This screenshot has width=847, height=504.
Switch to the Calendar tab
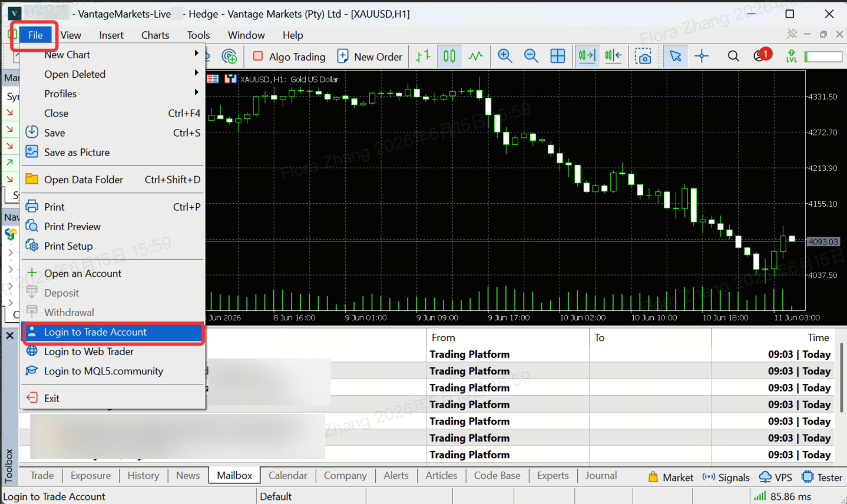[288, 476]
